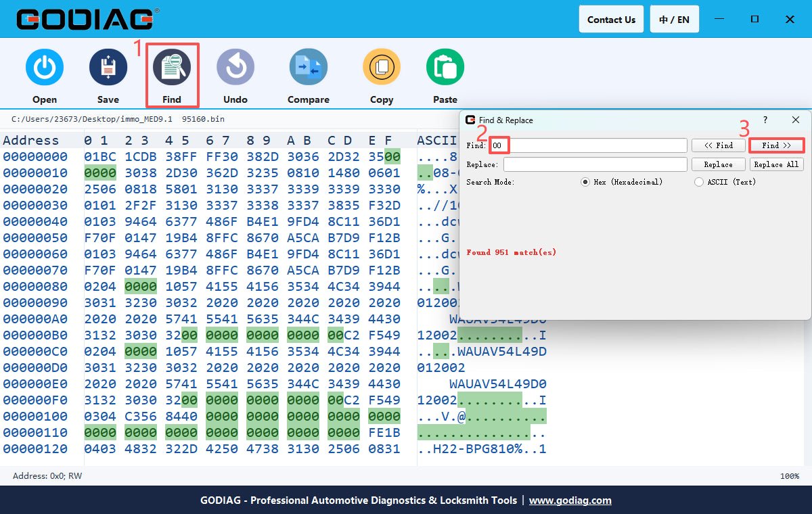Click the Search Mode label

click(491, 182)
